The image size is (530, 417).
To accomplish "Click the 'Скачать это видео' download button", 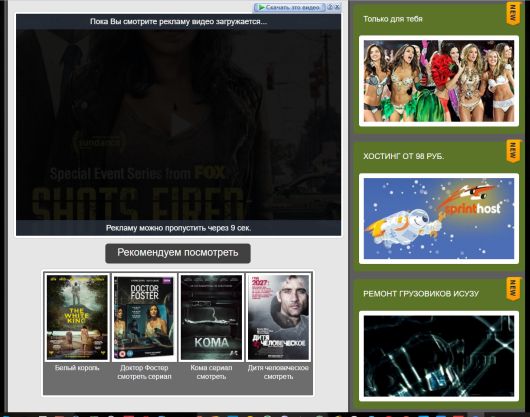I will [290, 7].
